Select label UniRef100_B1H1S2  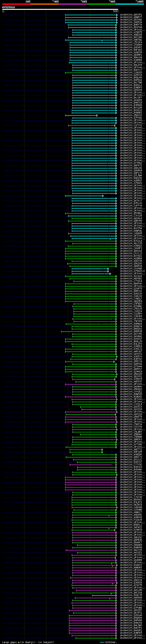[131, 110]
